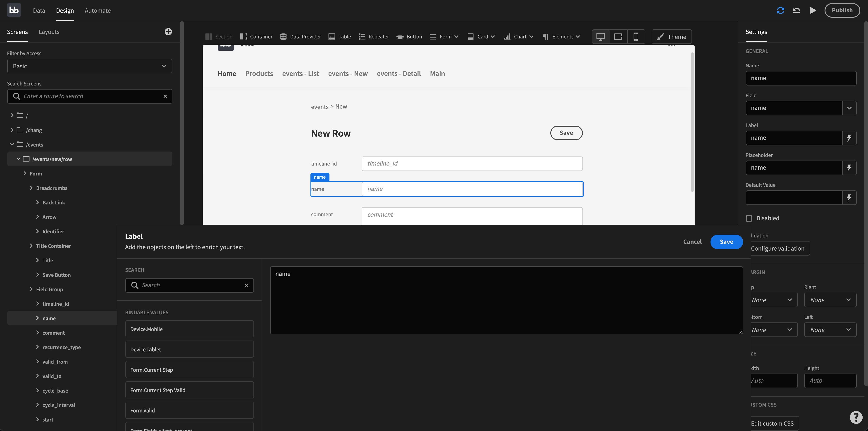Screen dimensions: 868x431
Task: Open the Automate section
Action: click(x=97, y=10)
